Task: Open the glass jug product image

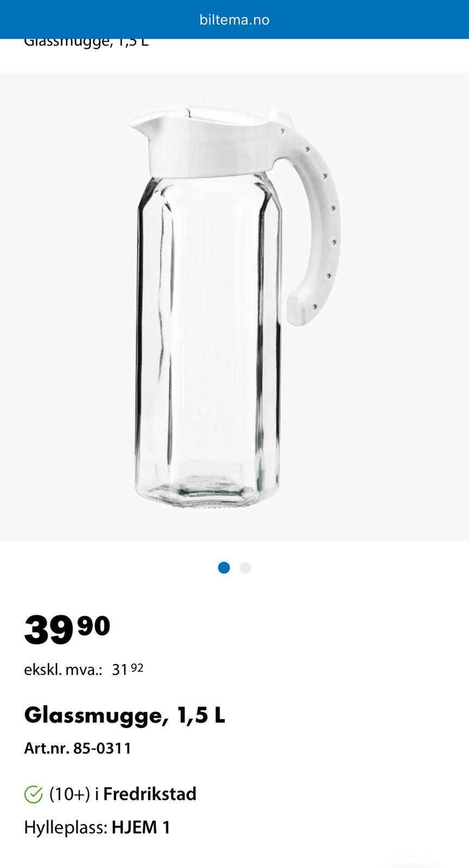Action: pos(234,307)
